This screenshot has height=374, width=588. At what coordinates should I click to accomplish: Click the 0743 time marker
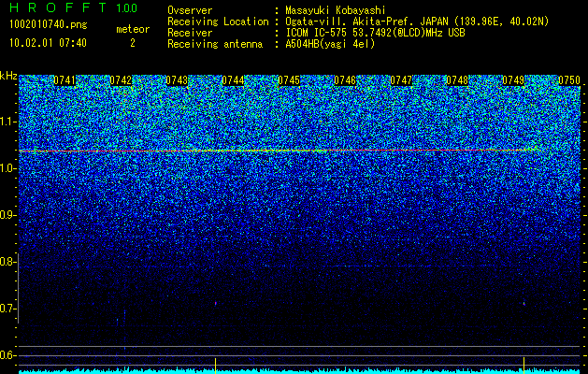tap(177, 80)
